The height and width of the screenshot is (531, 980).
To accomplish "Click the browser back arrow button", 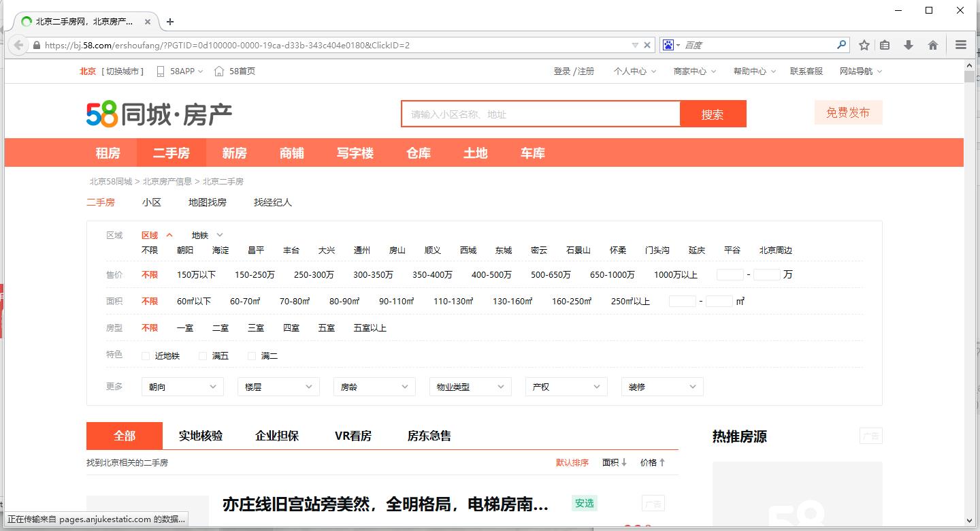I will click(x=18, y=45).
